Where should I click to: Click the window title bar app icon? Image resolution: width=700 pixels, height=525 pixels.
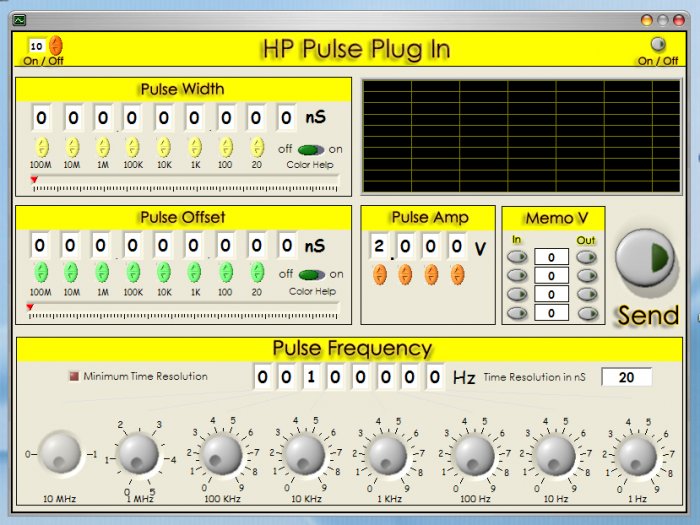click(x=19, y=20)
